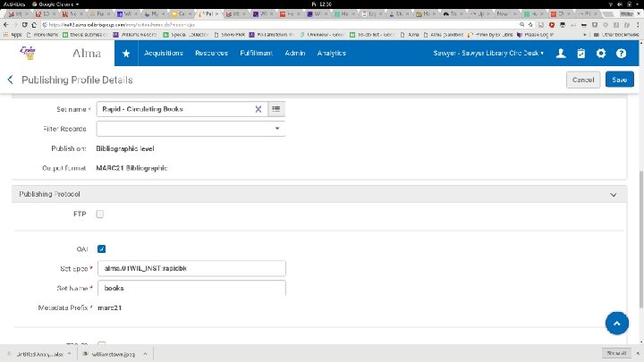Viewport: 644px width, 362px height.
Task: Clear the Rapid - Circulating Books set name
Action: click(x=258, y=109)
